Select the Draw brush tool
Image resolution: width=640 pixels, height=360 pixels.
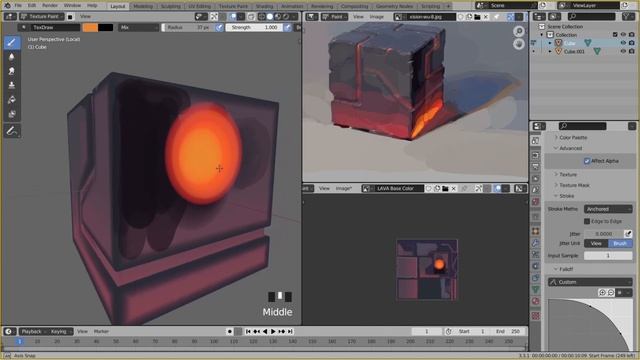pos(12,42)
